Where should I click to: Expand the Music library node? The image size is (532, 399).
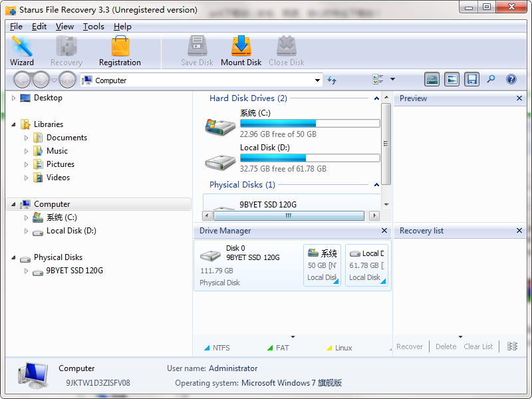click(x=26, y=151)
